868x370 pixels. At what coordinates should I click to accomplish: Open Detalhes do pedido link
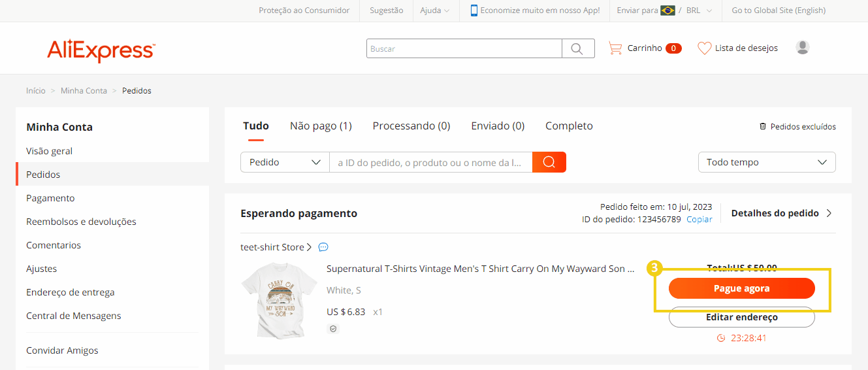pos(775,213)
